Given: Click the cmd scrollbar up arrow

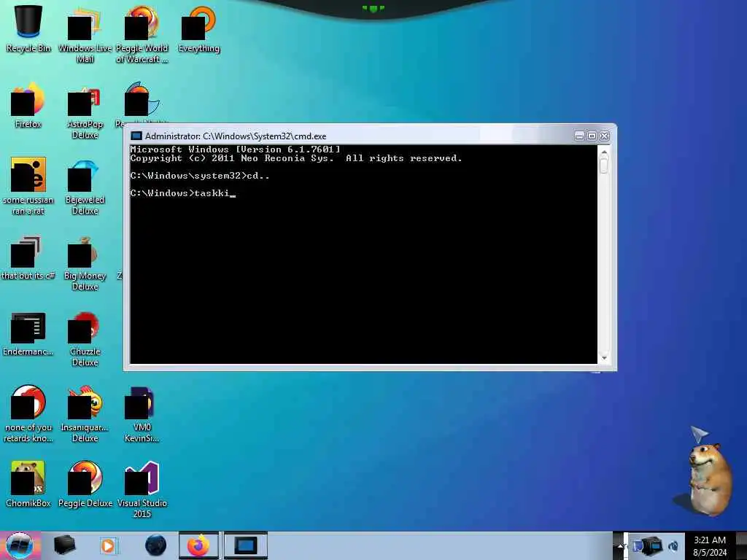Looking at the screenshot, I should [x=604, y=153].
